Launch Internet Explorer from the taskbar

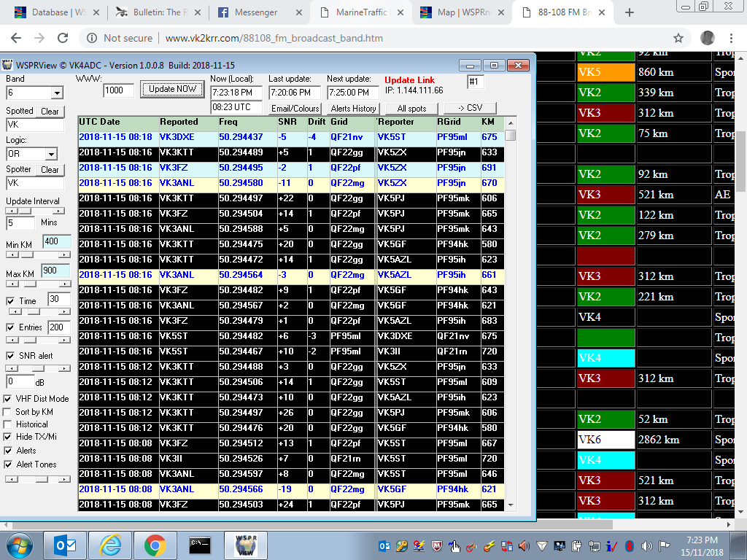(x=110, y=545)
